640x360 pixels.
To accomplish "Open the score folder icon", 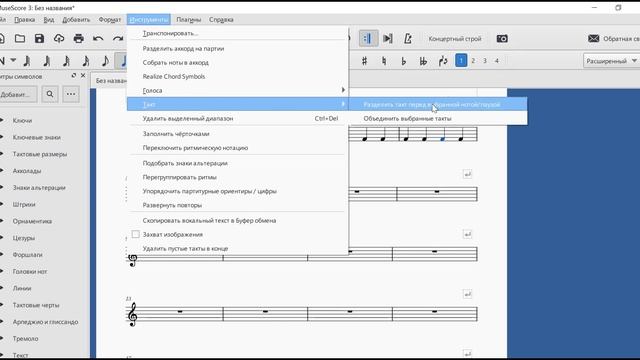I will [20, 39].
